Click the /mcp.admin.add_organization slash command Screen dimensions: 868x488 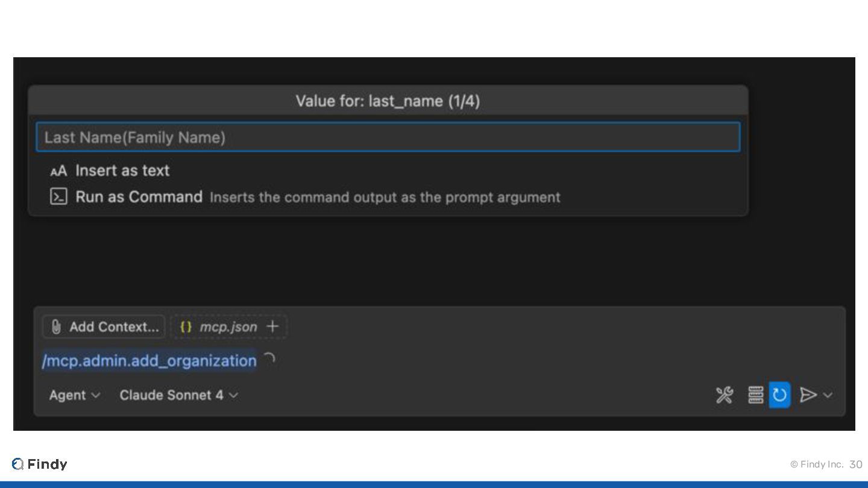point(149,361)
